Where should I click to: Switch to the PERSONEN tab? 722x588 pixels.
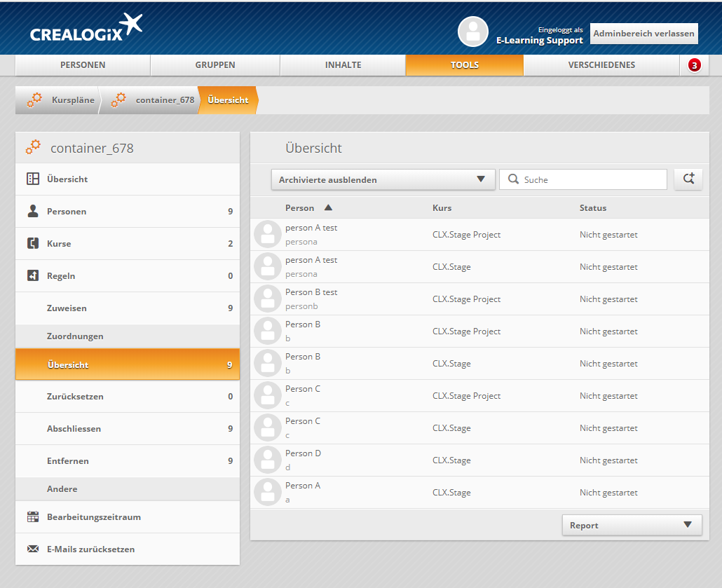point(83,65)
